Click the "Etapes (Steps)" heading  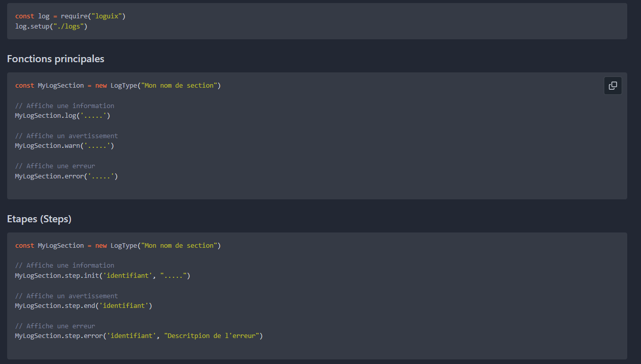click(39, 219)
